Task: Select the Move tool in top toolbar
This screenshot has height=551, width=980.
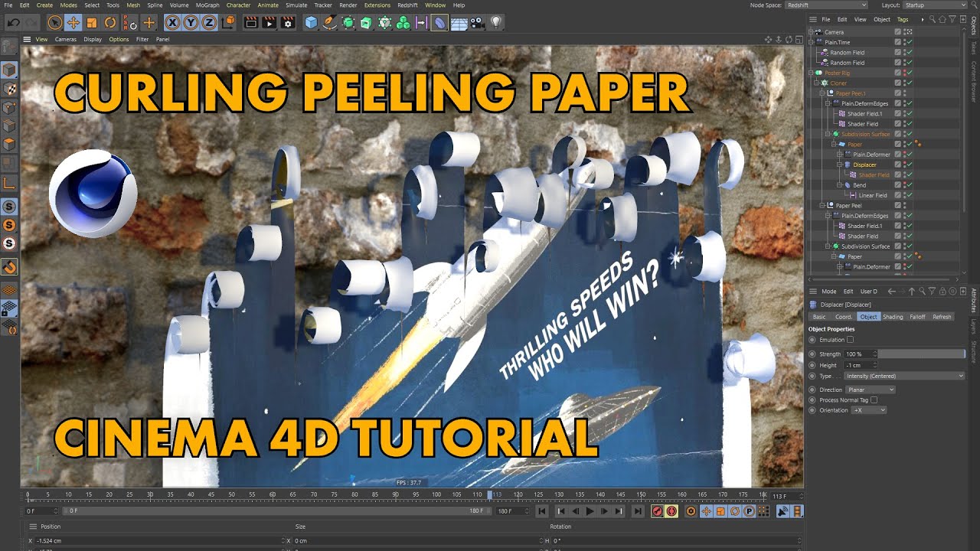Action: 73,23
